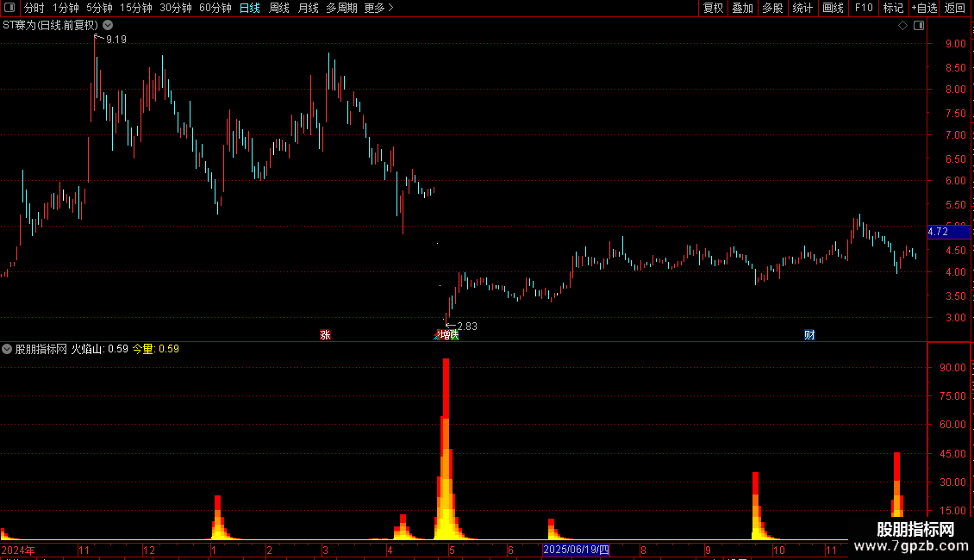Switch to 月线 monthly chart
974x560 pixels.
tap(308, 8)
